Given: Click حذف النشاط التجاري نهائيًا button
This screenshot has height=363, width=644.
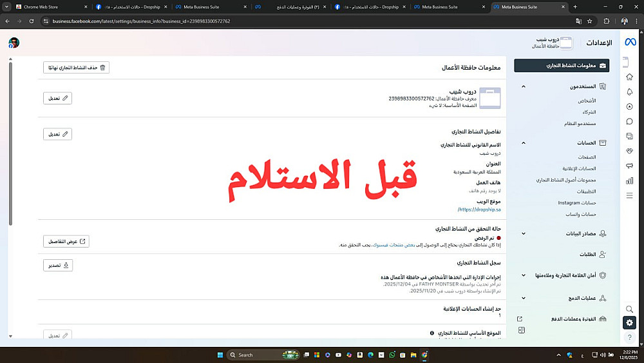Looking at the screenshot, I should [x=77, y=68].
